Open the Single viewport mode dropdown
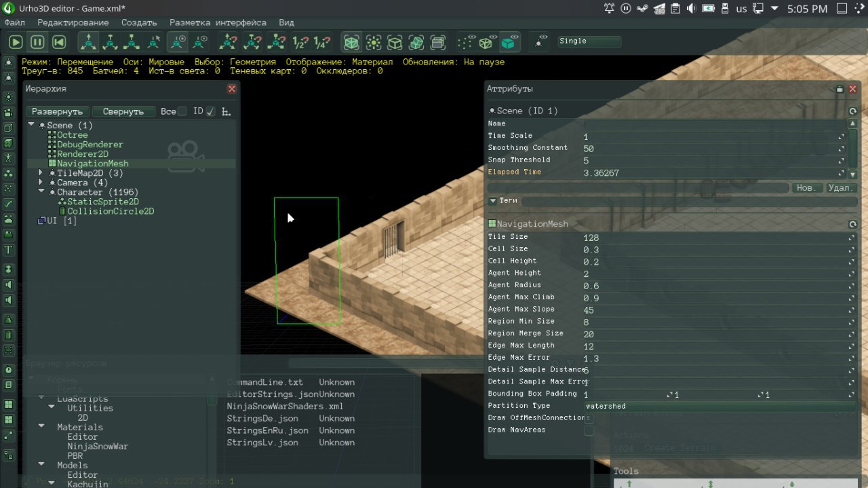Screen dimensions: 868x488 coord(589,41)
